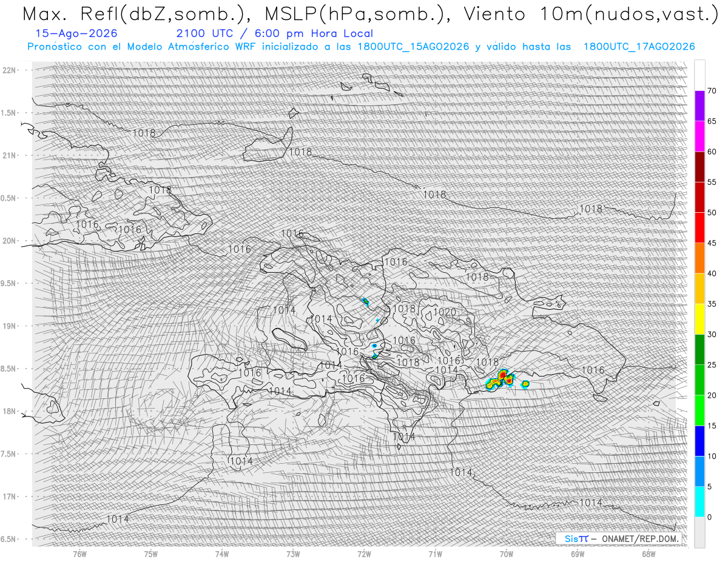The image size is (728, 562).
Task: Select the cyan 0–5 dBZ legend swatch
Action: pos(699,501)
